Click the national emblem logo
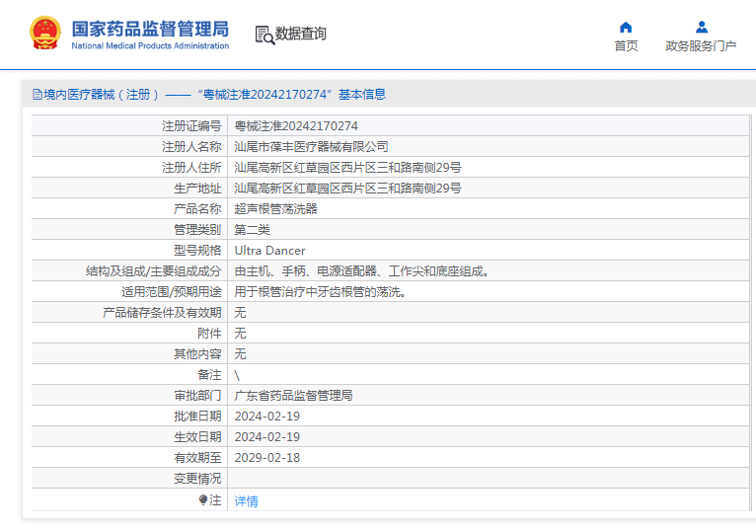 tap(44, 34)
